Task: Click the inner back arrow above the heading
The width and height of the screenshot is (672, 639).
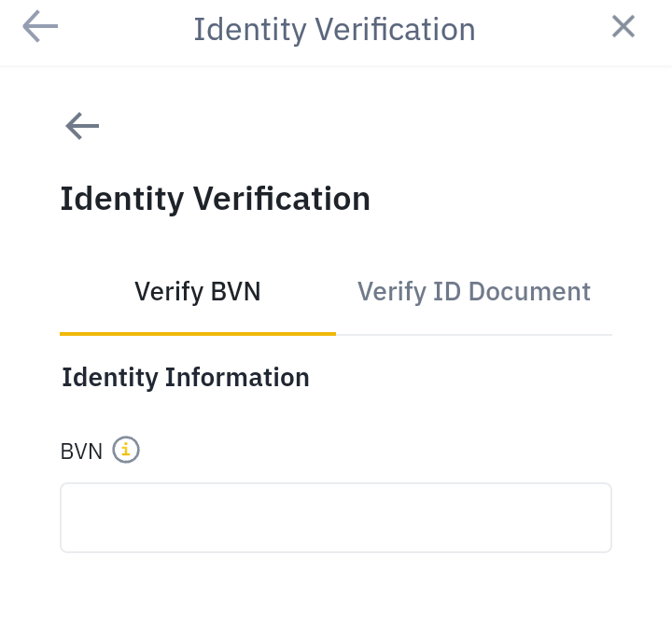Action: 82,126
